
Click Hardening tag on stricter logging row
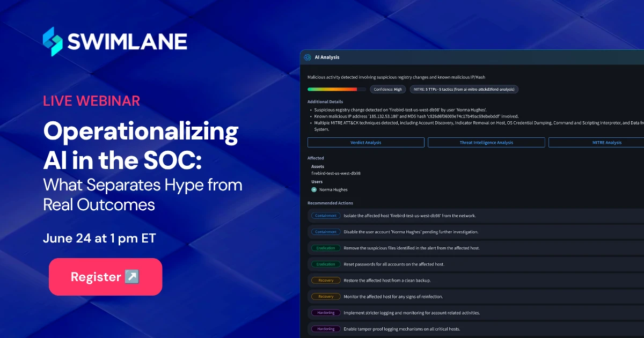[x=326, y=312]
